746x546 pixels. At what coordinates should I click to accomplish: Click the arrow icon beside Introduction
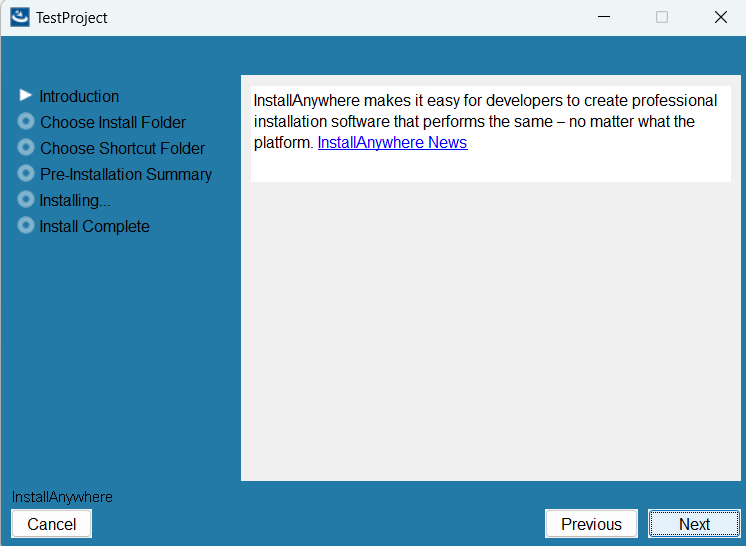[x=26, y=96]
